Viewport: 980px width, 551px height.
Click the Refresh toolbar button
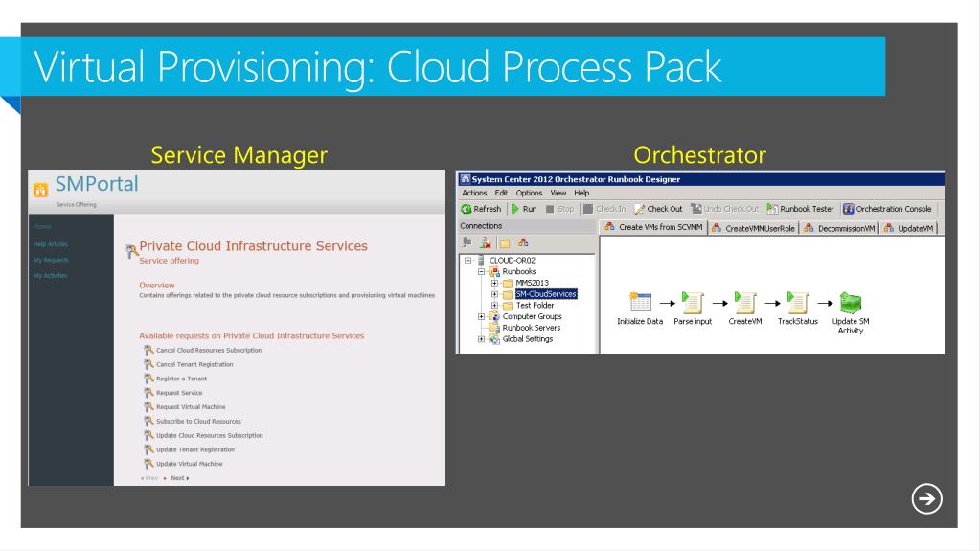click(481, 209)
